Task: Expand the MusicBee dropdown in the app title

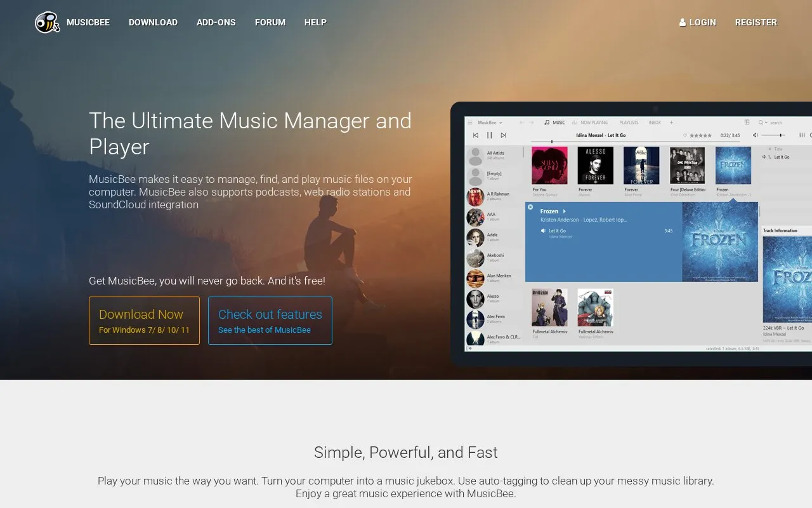Action: [490, 123]
